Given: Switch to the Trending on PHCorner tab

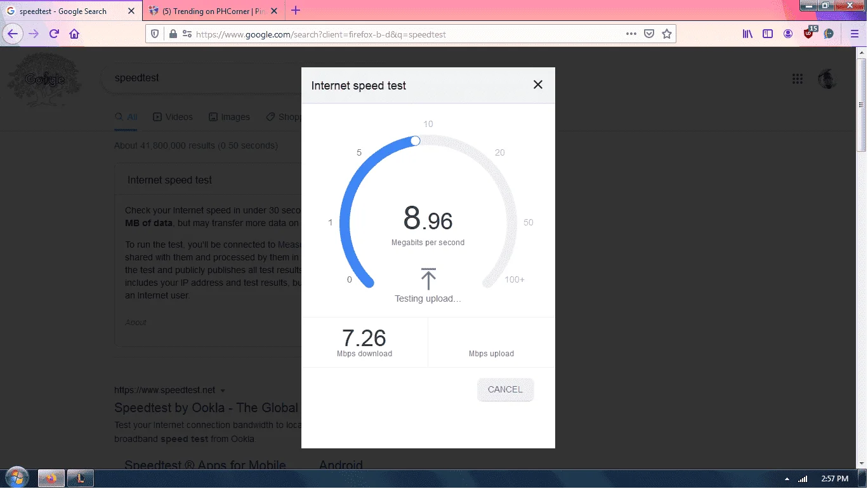Looking at the screenshot, I should [x=213, y=11].
